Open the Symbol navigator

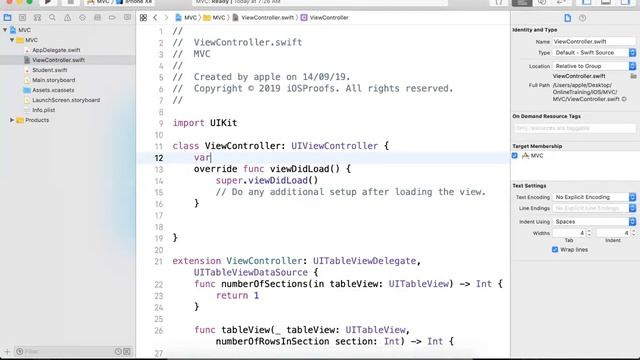pos(37,18)
